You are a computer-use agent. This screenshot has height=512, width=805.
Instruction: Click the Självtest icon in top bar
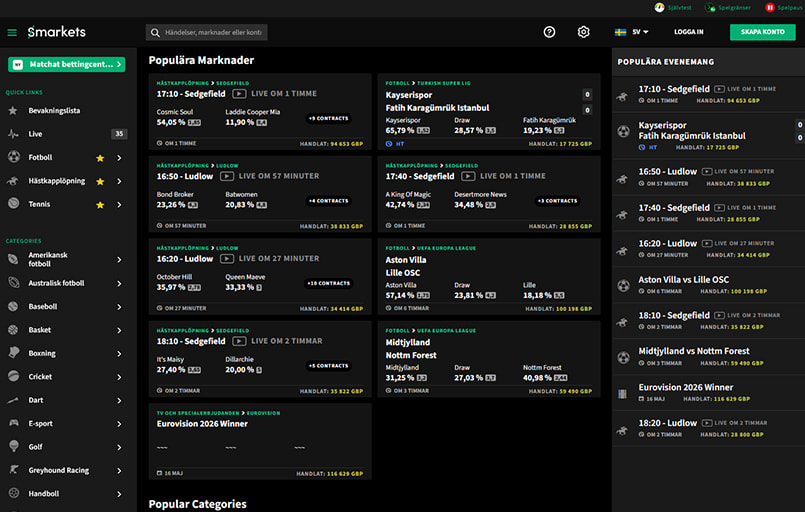tap(659, 7)
